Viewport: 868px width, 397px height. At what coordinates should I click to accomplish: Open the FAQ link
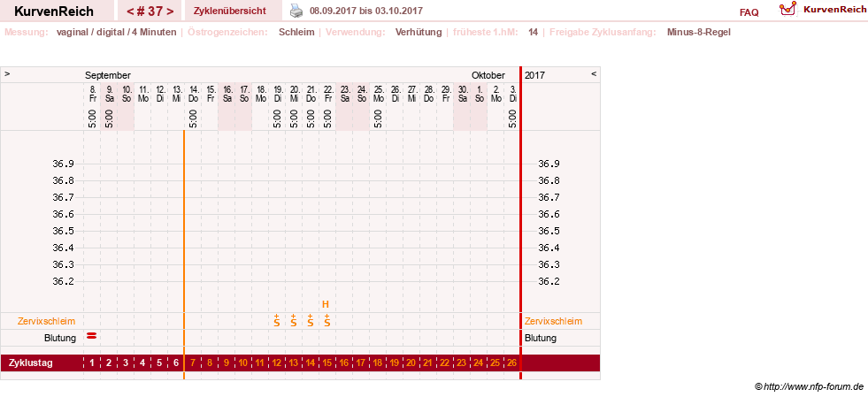(749, 12)
